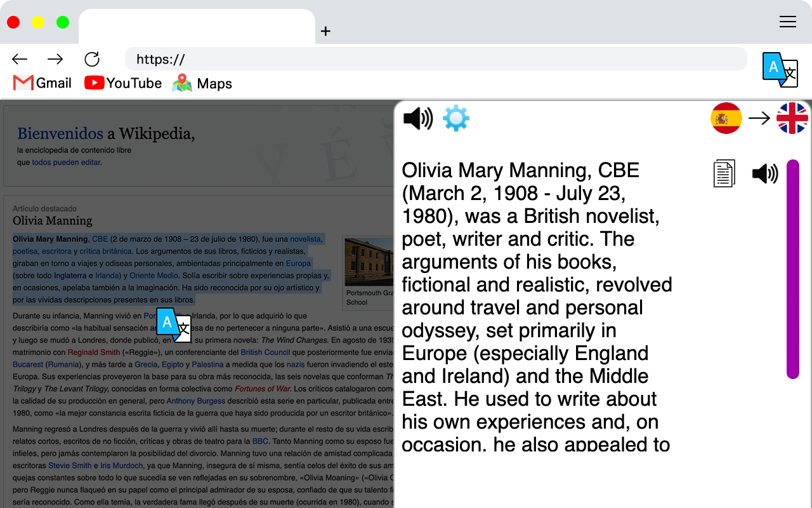
Task: Open the Portsmouth Grammar School thumbnail image
Action: click(369, 262)
